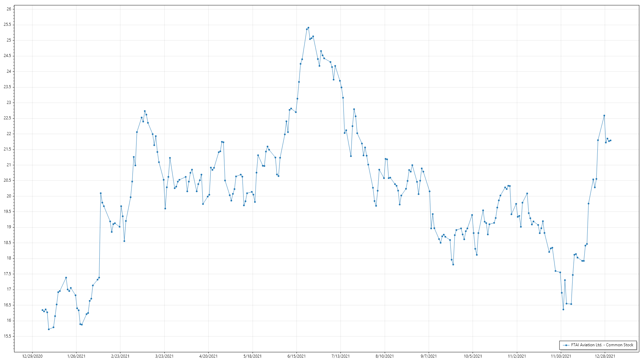Click the 22.5 label on the y-axis
This screenshot has height=362, width=644.
7,118
